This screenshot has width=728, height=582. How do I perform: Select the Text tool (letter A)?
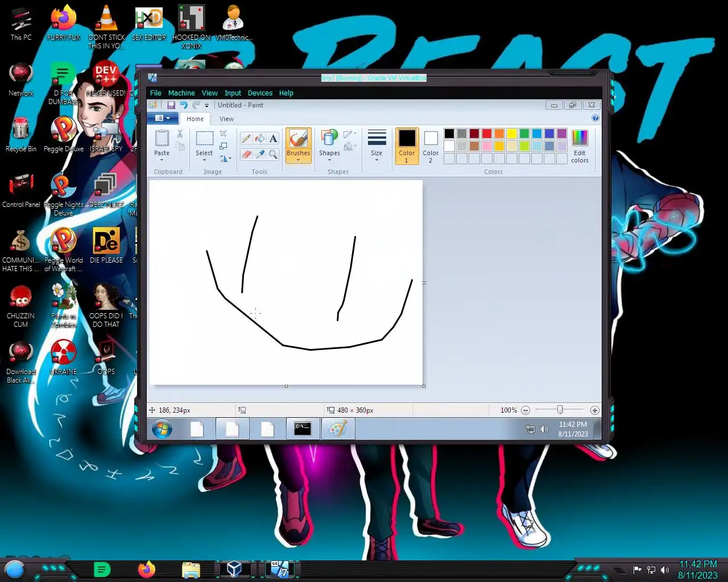coord(274,139)
